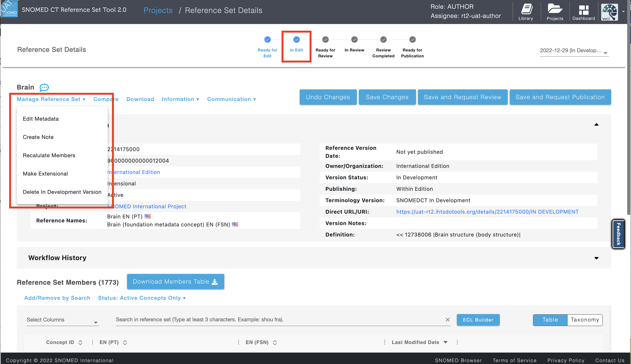This screenshot has height=364, width=631.
Task: Click the In Review workflow step circle
Action: 355,39
